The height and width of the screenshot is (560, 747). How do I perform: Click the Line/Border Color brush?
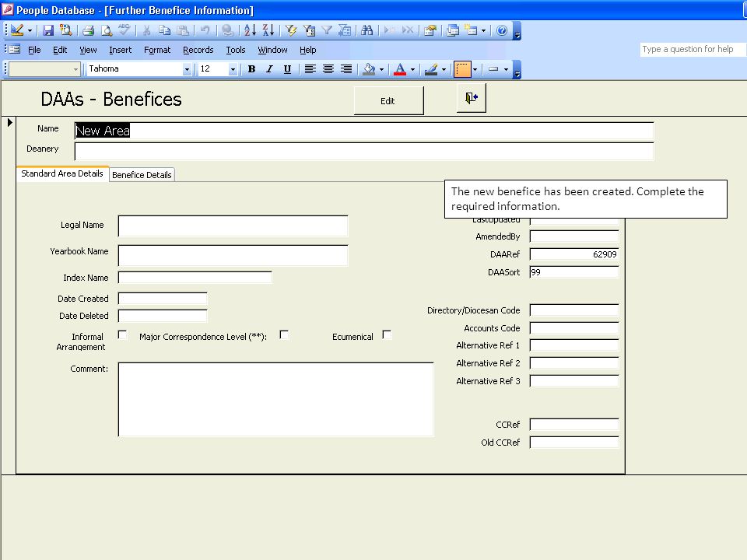click(431, 69)
